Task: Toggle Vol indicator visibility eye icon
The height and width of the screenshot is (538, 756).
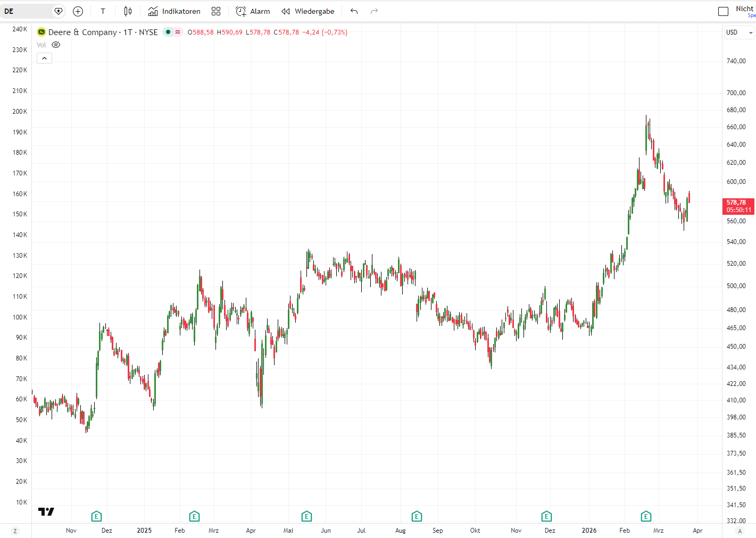Action: 56,45
